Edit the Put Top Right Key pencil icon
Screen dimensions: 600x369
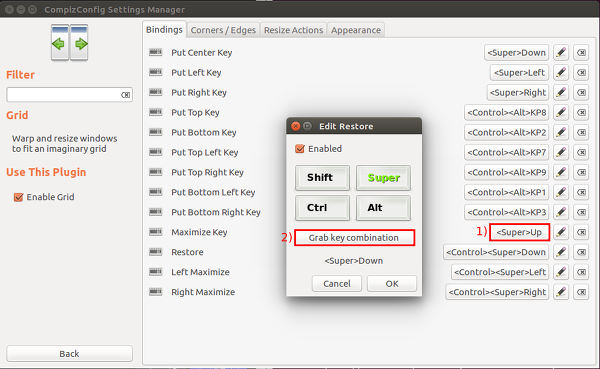point(561,172)
